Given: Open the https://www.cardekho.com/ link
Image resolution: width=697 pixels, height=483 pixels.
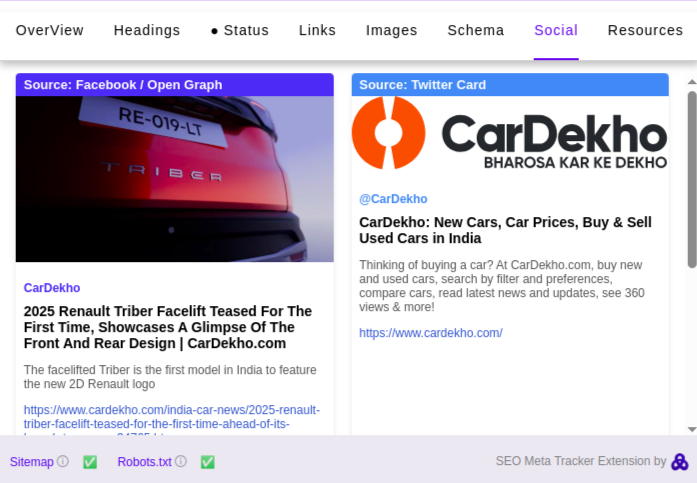Looking at the screenshot, I should pos(431,333).
